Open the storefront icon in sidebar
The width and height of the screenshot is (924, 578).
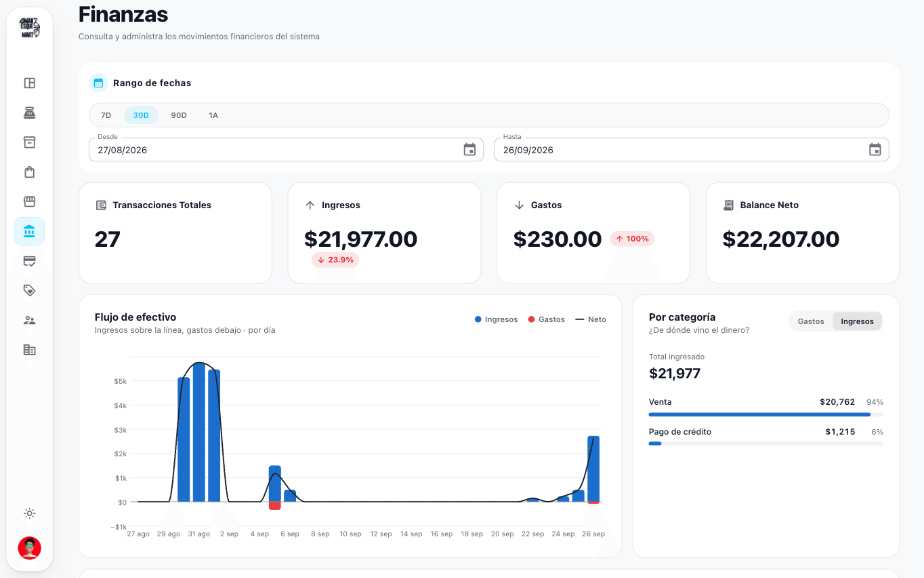click(30, 201)
